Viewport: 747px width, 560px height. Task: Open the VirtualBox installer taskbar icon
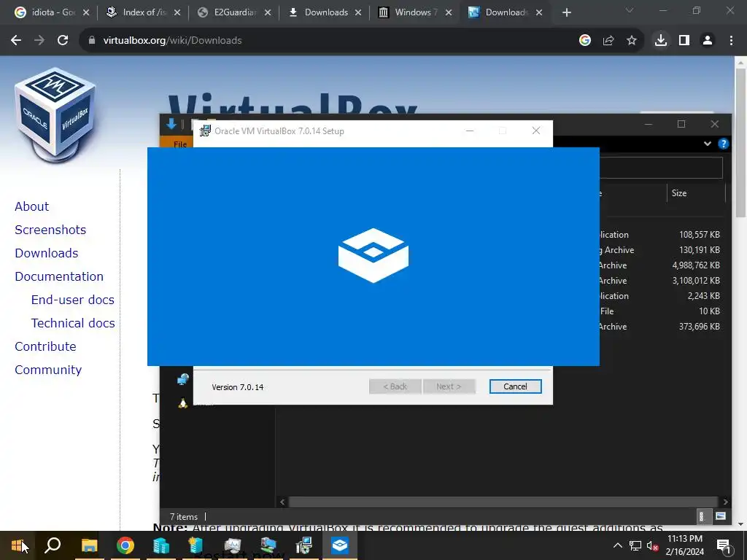coord(304,545)
